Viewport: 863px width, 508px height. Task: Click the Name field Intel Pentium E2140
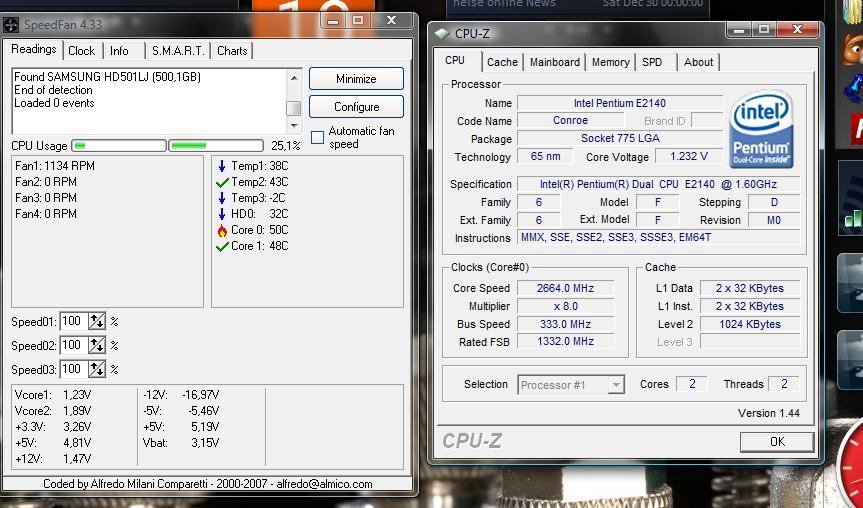pos(620,103)
